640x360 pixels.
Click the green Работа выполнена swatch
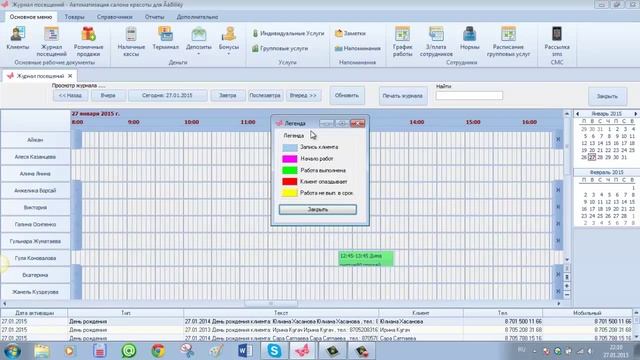[290, 170]
